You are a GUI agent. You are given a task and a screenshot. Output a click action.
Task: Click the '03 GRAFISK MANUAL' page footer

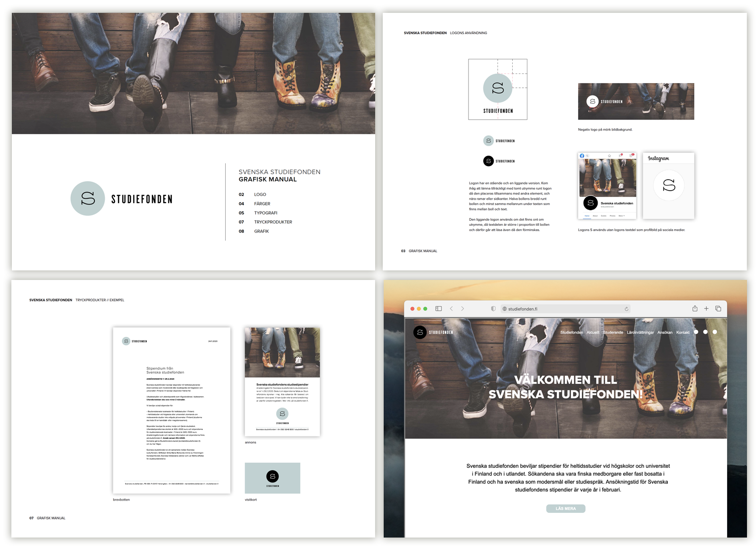click(x=419, y=251)
